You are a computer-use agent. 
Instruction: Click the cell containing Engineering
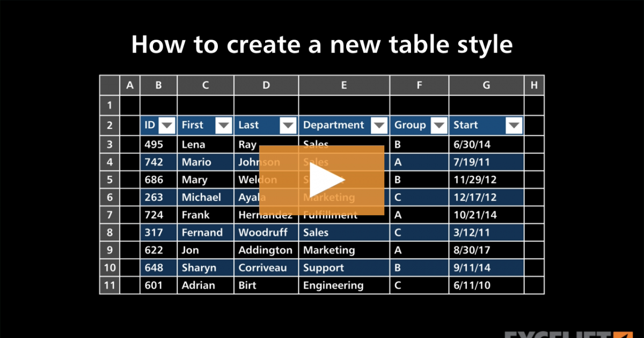(333, 285)
